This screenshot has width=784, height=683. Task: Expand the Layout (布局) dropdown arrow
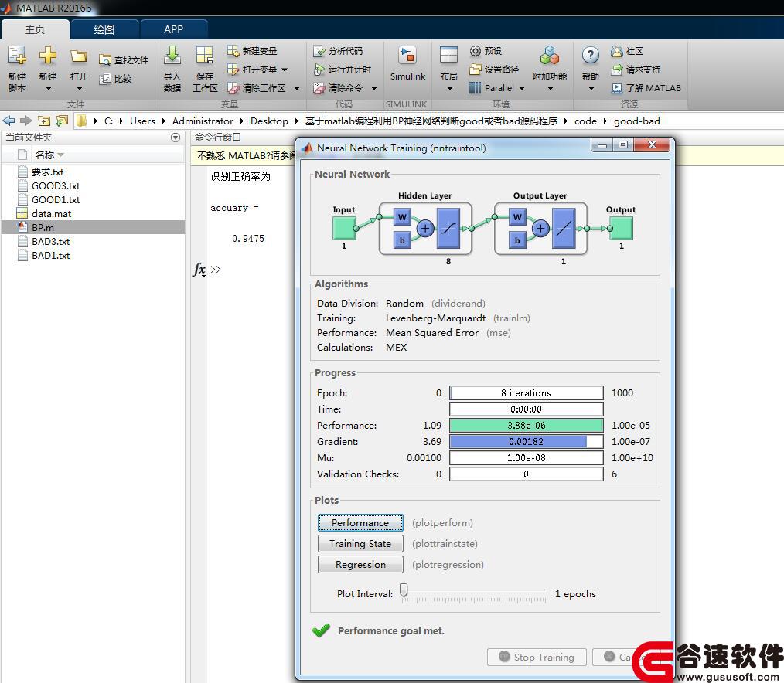tap(449, 88)
